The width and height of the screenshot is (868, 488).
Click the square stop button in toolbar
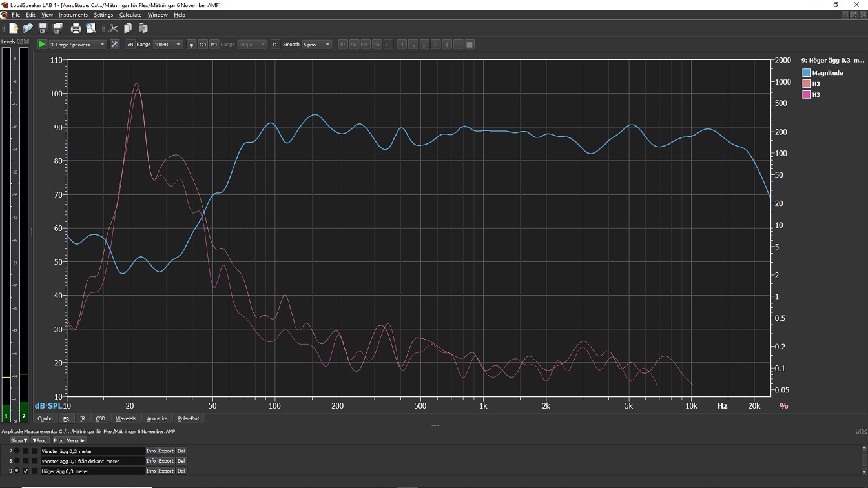point(470,45)
